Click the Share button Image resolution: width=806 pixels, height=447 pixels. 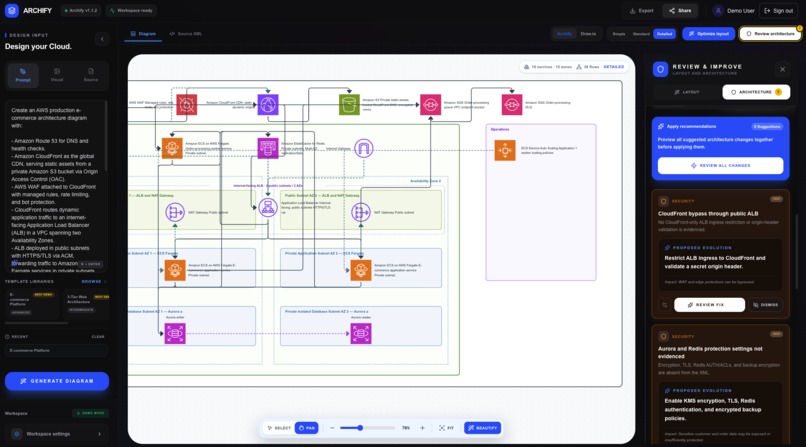pyautogui.click(x=680, y=11)
